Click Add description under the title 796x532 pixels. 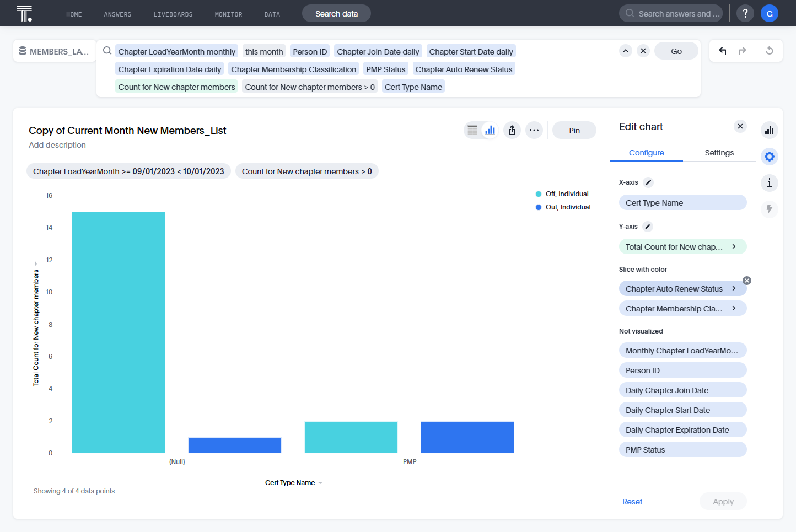(57, 145)
